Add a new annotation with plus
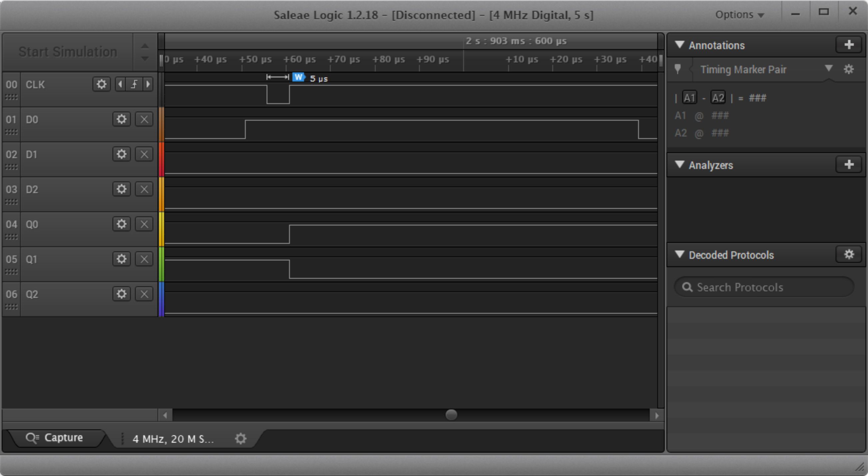868x476 pixels. click(849, 45)
